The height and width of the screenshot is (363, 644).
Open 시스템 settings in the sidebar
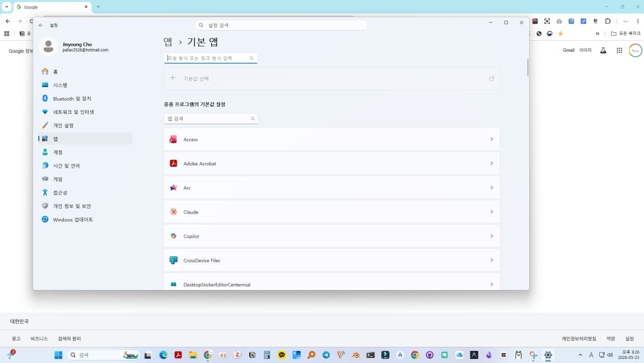click(x=85, y=85)
